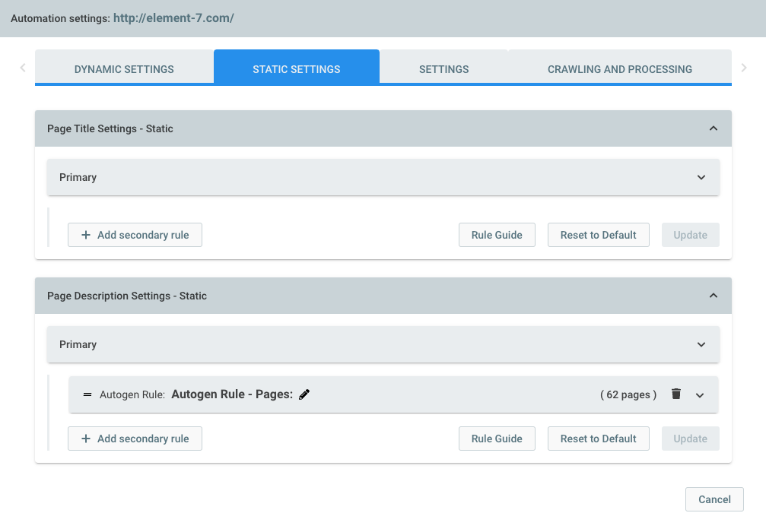Reset to Default in Page Title Settings
The width and height of the screenshot is (766, 532).
599,235
